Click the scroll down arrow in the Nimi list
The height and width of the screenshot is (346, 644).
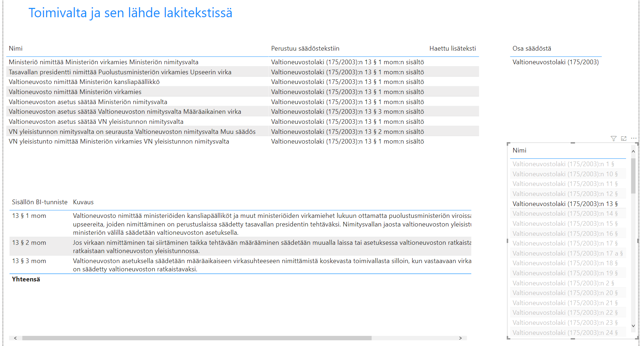(x=633, y=326)
